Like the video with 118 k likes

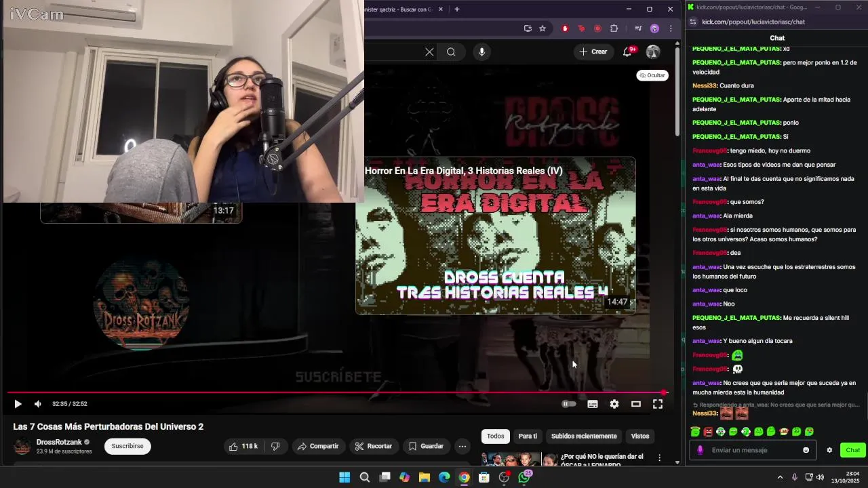[244, 446]
